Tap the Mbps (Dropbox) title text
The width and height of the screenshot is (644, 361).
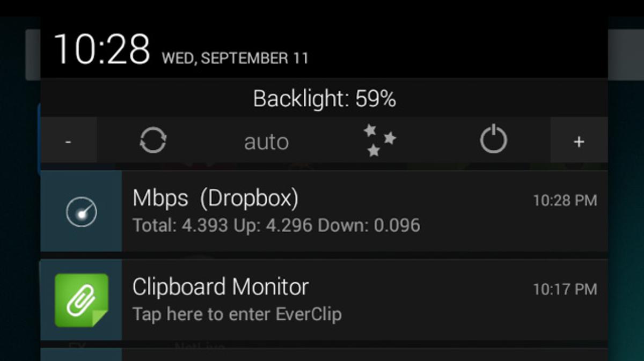[x=215, y=198]
